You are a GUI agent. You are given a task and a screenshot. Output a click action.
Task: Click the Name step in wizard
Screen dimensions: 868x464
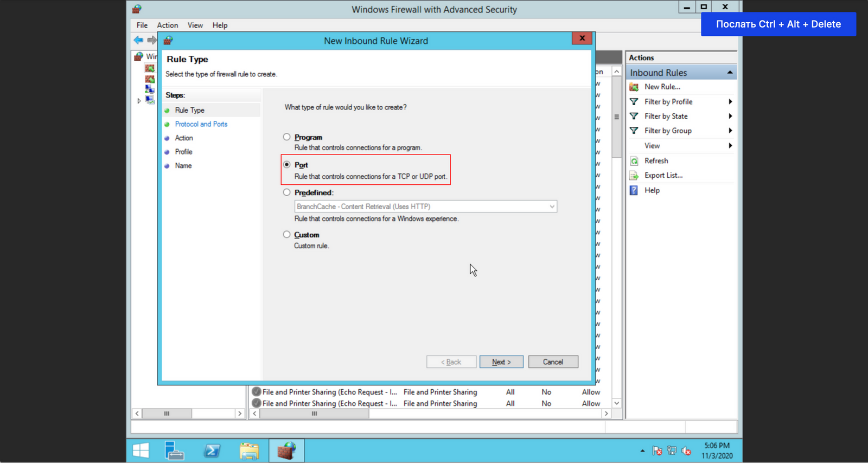tap(183, 166)
